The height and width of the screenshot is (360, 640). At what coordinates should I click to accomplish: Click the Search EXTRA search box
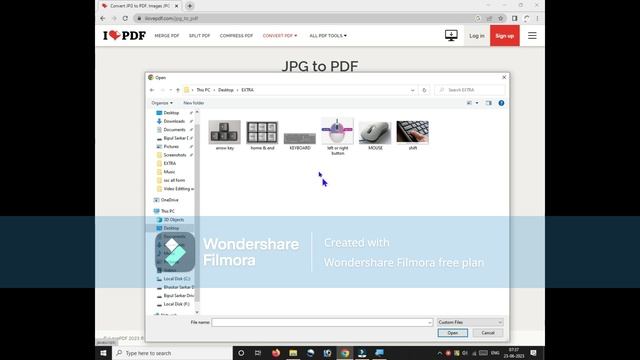pos(470,90)
